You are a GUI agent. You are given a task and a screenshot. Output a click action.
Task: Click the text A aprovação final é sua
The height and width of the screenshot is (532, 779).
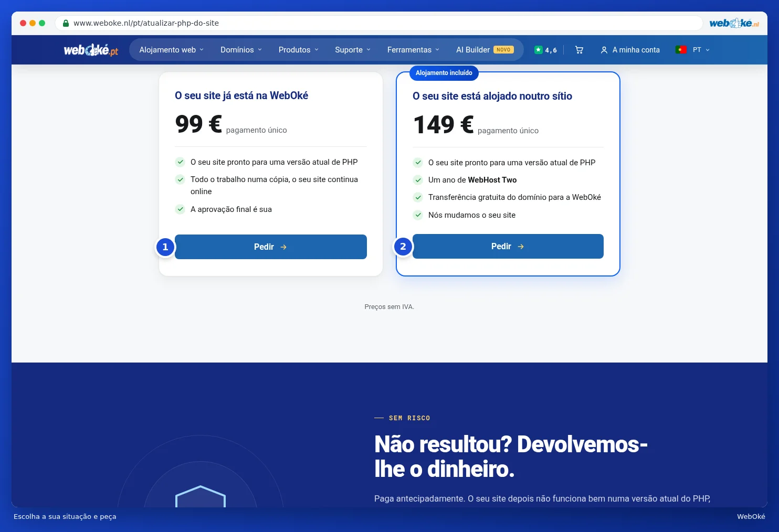(231, 209)
